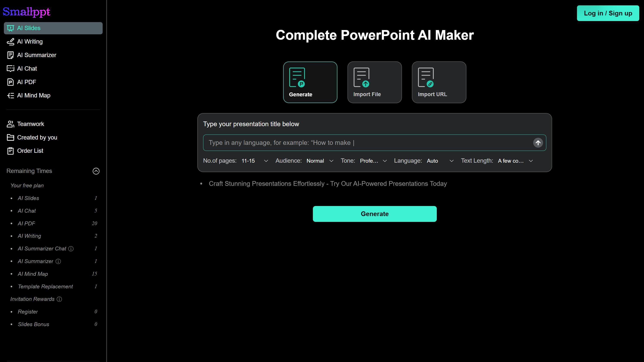Click the up-arrow submit icon in title field
Screen dimensions: 644x362
pos(538,143)
